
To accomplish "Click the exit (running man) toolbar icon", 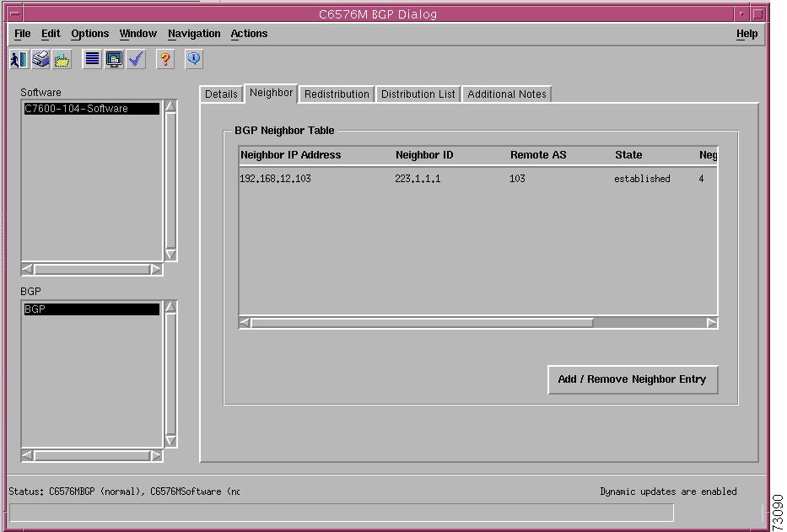I will pos(19,59).
